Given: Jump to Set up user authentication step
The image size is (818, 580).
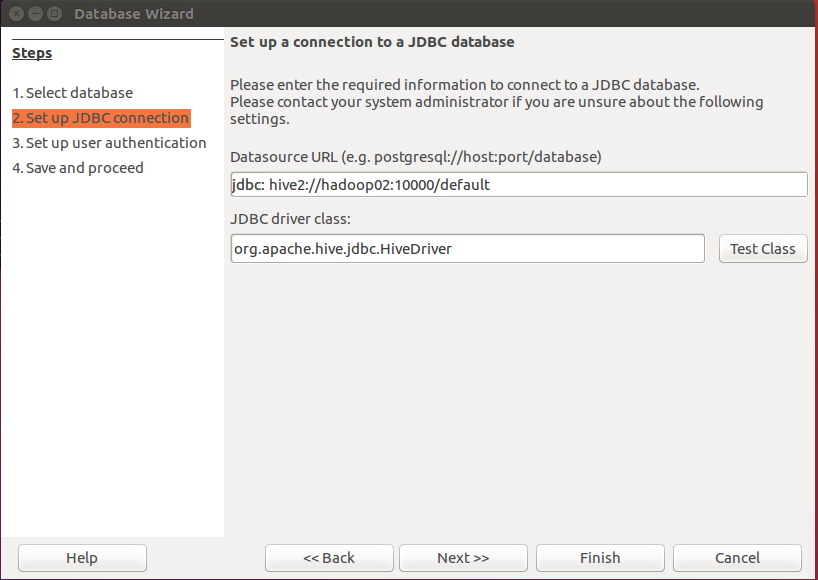Looking at the screenshot, I should 110,143.
